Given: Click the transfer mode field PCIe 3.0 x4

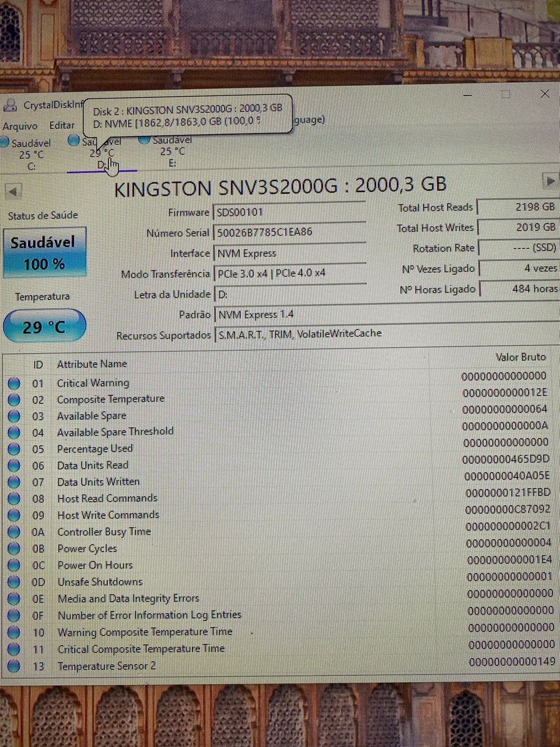Looking at the screenshot, I should (289, 273).
